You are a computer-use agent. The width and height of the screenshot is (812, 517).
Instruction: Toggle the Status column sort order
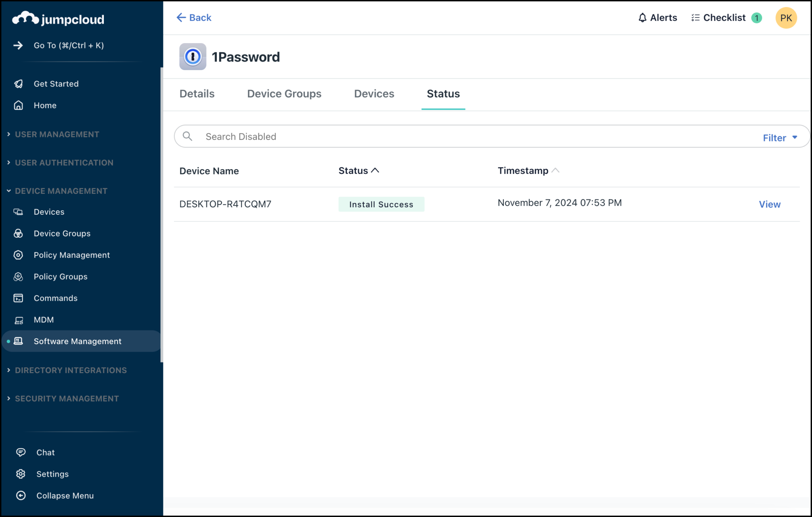pyautogui.click(x=358, y=170)
